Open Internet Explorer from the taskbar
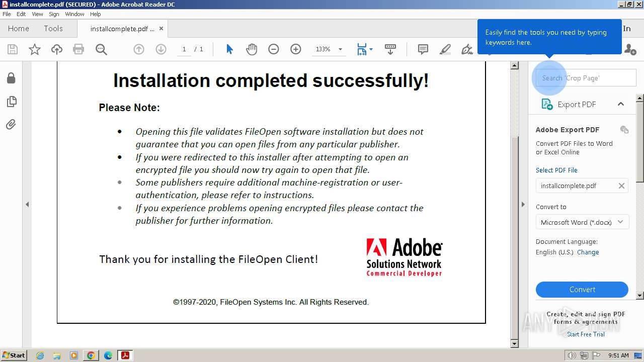This screenshot has width=644, height=362. (x=40, y=355)
